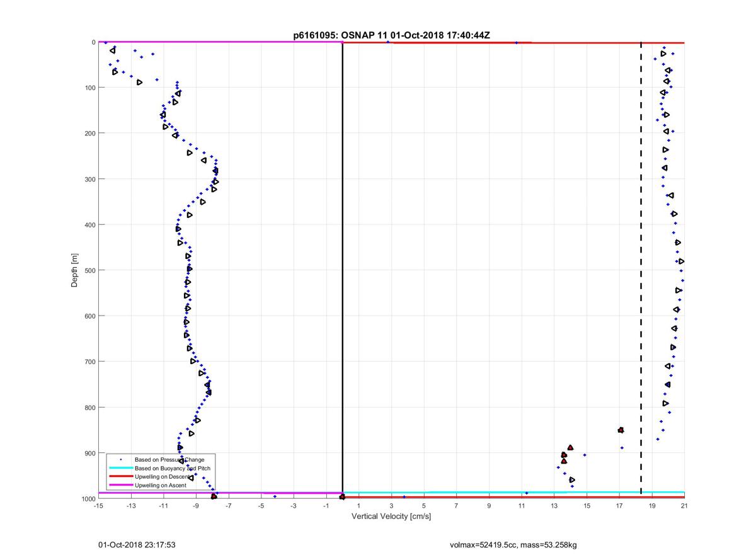Click x-axis tick label '9'
Screen dimensions: 756x560
point(489,505)
